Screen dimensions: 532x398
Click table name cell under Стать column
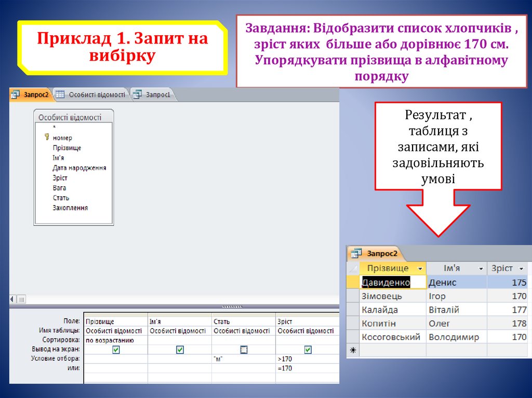(244, 331)
